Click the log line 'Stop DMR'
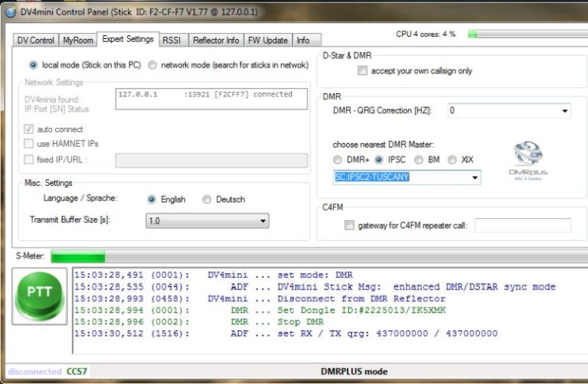The height and width of the screenshot is (384, 588). [x=199, y=322]
